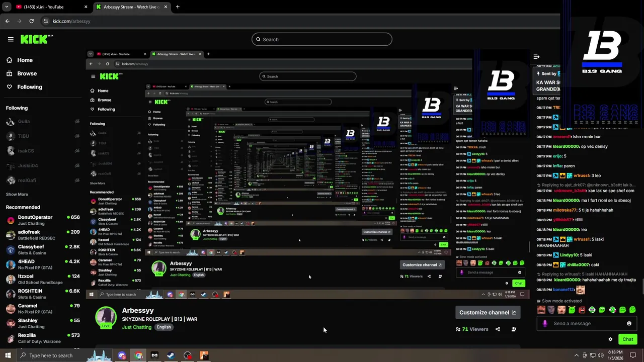Click the green KICK logo
Screen dimensions: 644x362
(x=36, y=39)
